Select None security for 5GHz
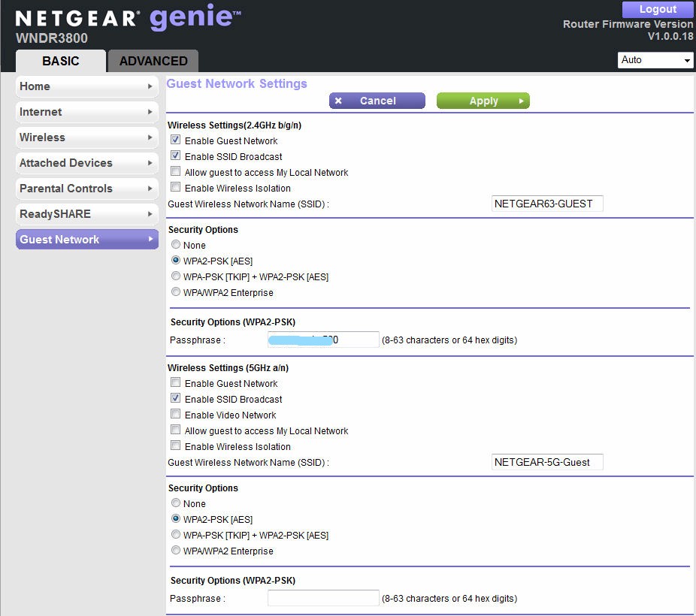This screenshot has height=616, width=696. (x=176, y=503)
